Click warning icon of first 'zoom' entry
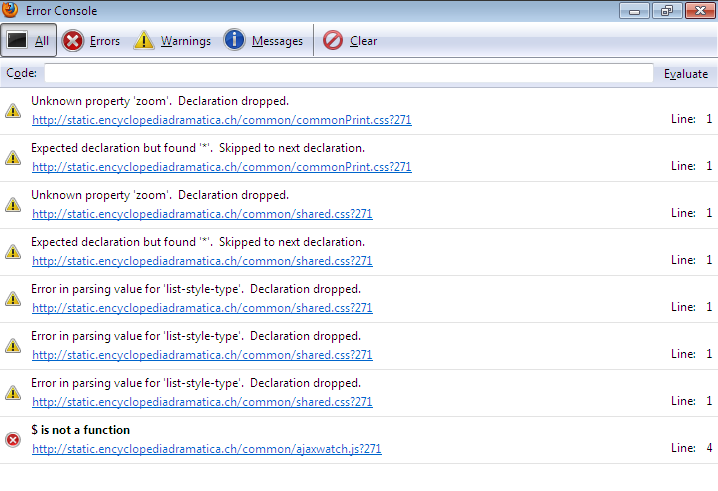The image size is (718, 491). point(13,111)
